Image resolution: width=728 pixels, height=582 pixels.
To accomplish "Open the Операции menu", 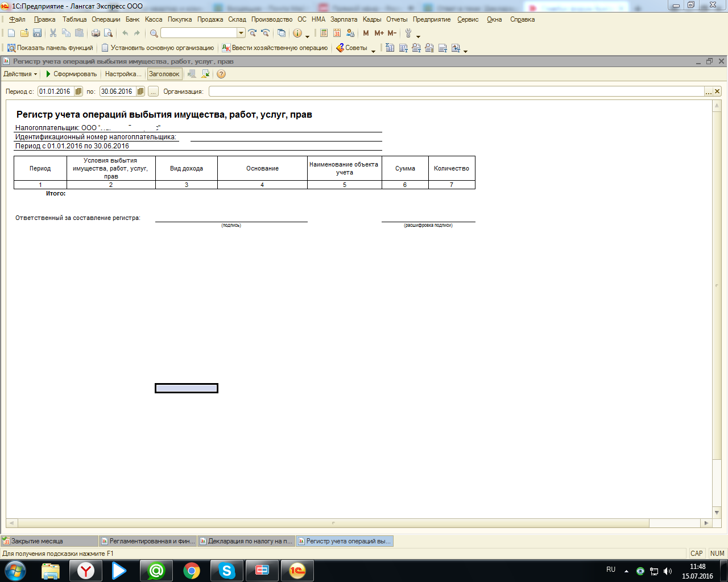I will tap(106, 19).
